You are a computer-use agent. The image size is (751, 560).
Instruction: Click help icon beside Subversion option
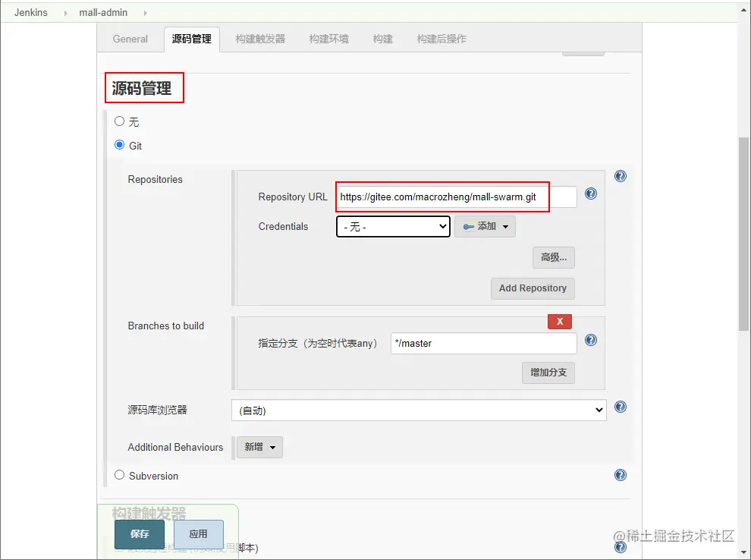pos(621,475)
